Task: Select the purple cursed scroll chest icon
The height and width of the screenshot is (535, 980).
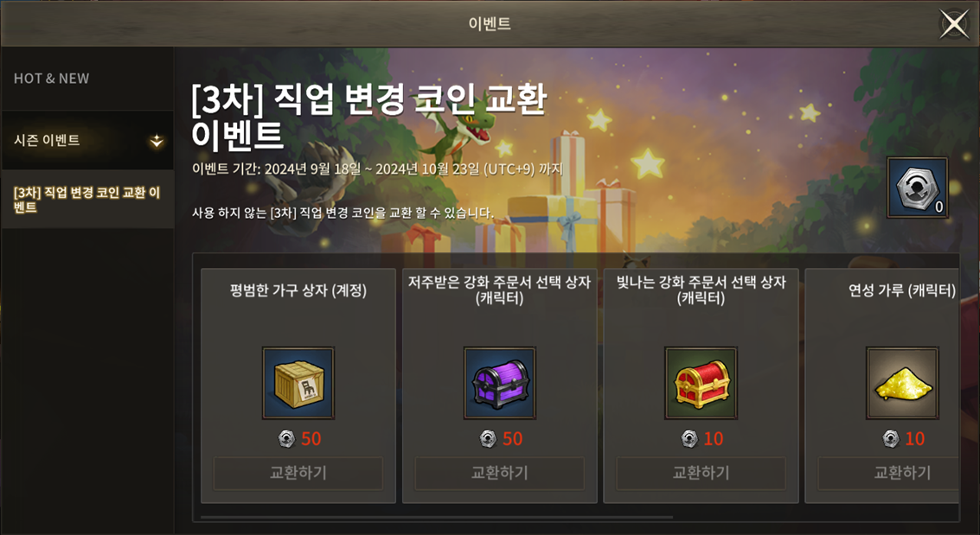Action: [x=499, y=383]
